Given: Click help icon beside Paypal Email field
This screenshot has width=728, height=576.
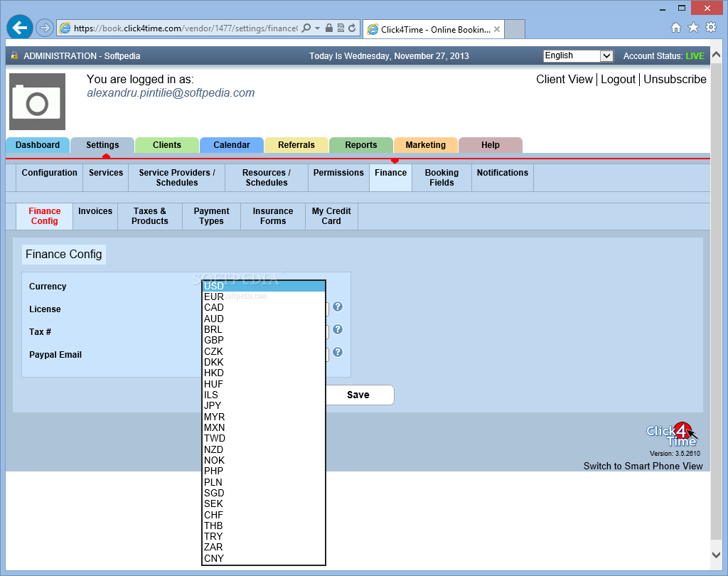Looking at the screenshot, I should tap(338, 352).
